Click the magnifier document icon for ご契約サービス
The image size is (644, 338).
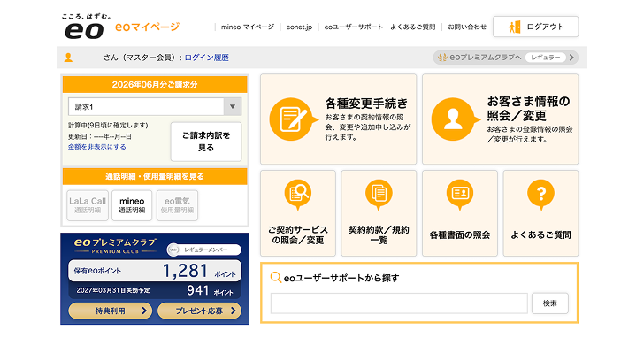coord(298,195)
